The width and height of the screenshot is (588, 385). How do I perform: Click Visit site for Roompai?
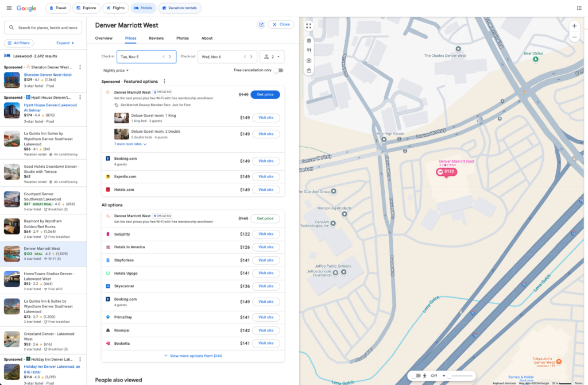tap(266, 330)
